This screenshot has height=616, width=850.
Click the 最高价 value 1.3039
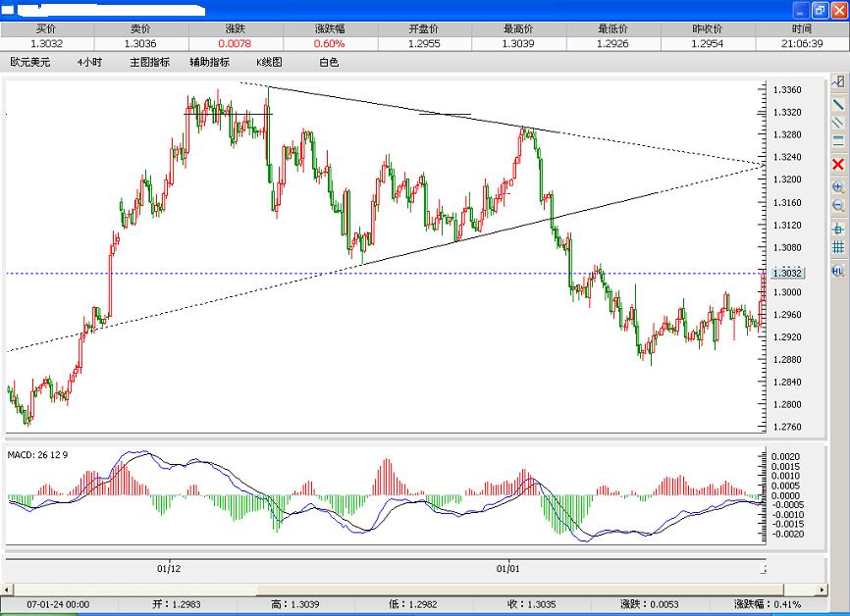[x=518, y=44]
